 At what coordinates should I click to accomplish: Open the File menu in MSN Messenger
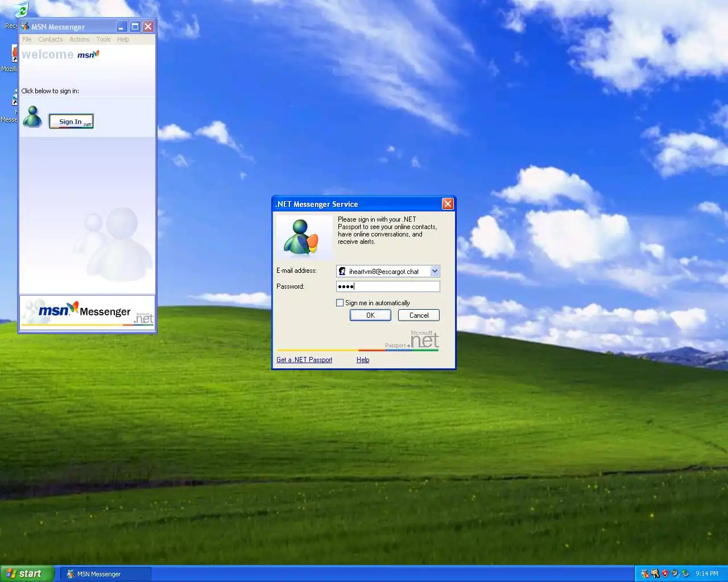[x=27, y=39]
